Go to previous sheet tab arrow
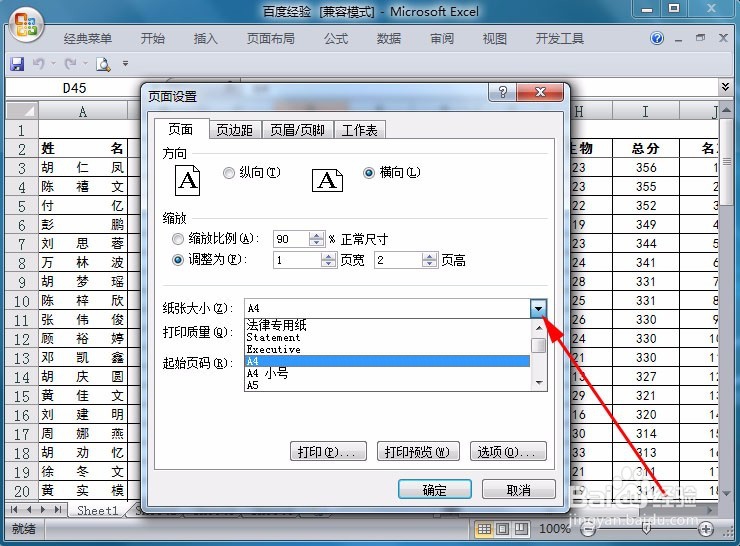Viewport: 740px width, 546px height. [x=29, y=510]
